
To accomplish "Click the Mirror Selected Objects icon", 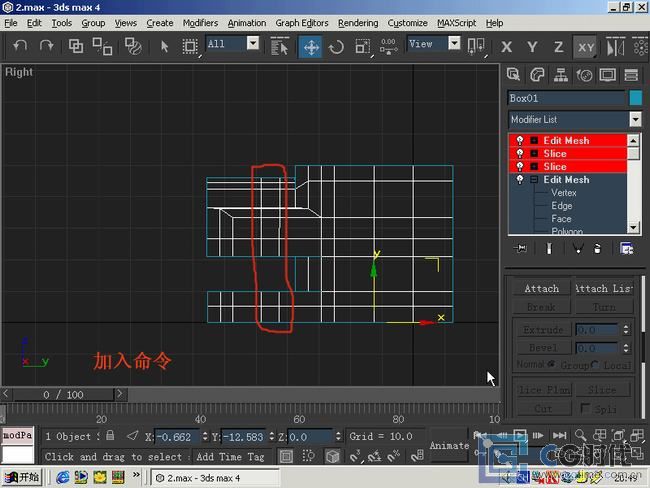I will click(x=615, y=46).
